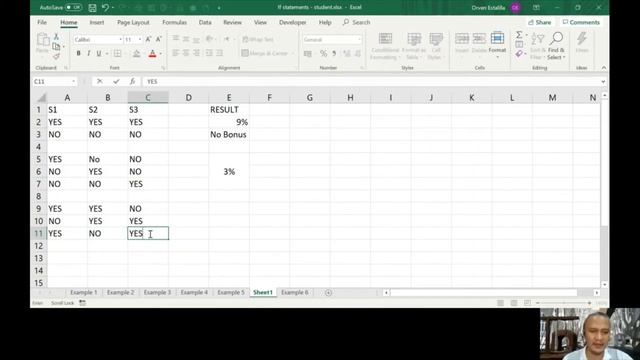Switch to the Data ribbon tab
Image resolution: width=640 pixels, height=360 pixels.
tap(205, 22)
